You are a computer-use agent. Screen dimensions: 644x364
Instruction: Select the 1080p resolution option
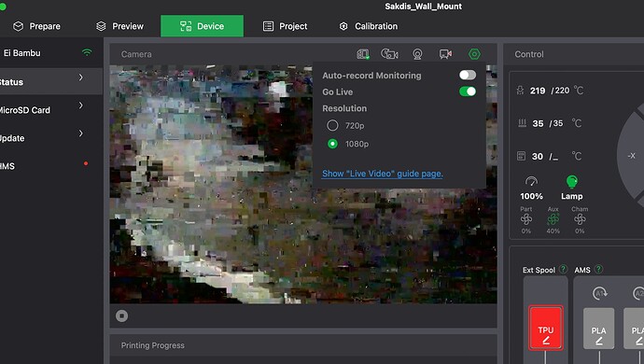332,144
